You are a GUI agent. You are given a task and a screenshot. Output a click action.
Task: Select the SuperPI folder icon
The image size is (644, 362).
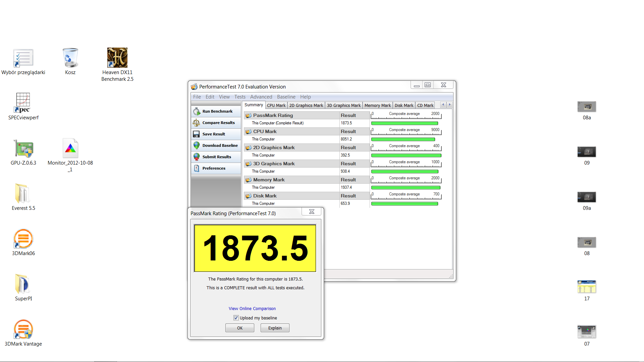tap(23, 284)
